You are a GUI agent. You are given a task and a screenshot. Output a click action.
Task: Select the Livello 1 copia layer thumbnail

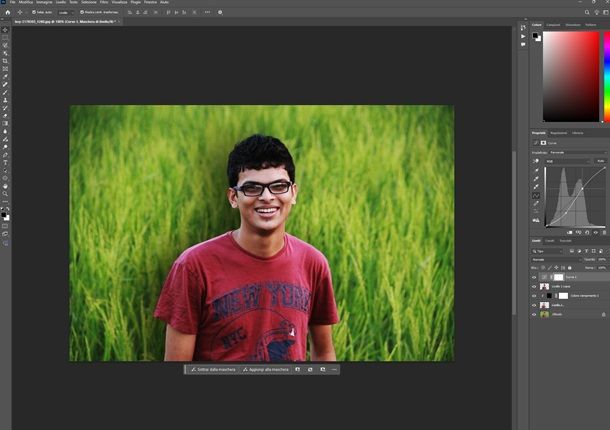coord(545,287)
